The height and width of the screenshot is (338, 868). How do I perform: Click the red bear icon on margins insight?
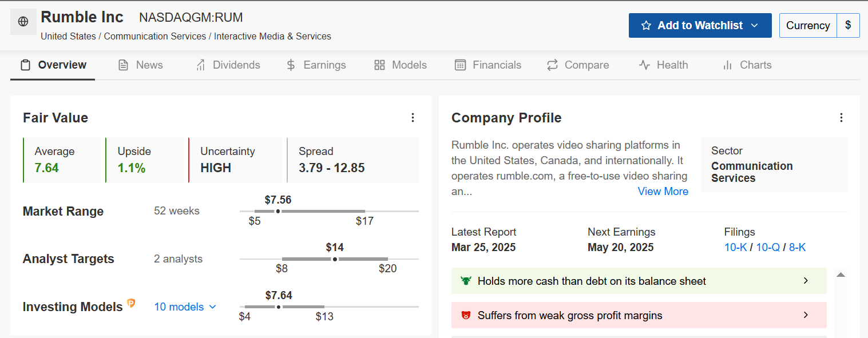(x=465, y=315)
